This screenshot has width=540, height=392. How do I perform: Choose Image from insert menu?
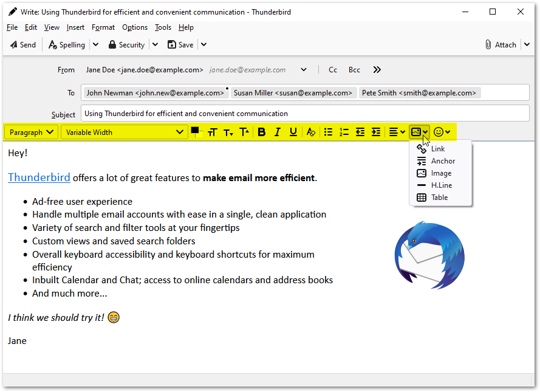440,173
